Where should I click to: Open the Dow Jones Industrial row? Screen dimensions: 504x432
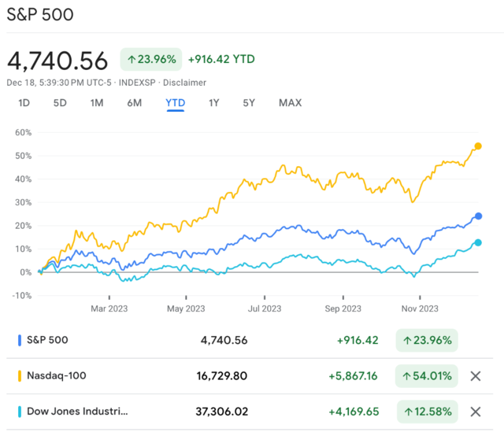(x=77, y=411)
